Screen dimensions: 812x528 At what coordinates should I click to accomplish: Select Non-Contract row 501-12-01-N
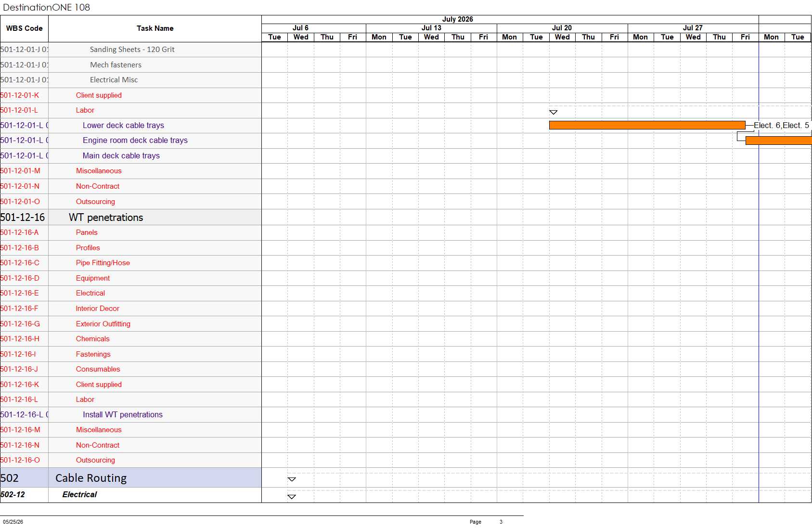click(98, 186)
